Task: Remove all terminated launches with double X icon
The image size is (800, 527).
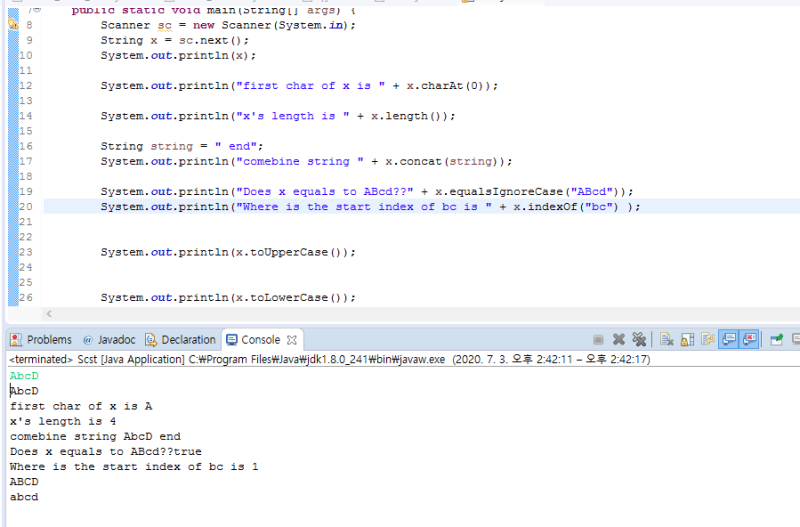Action: point(639,340)
